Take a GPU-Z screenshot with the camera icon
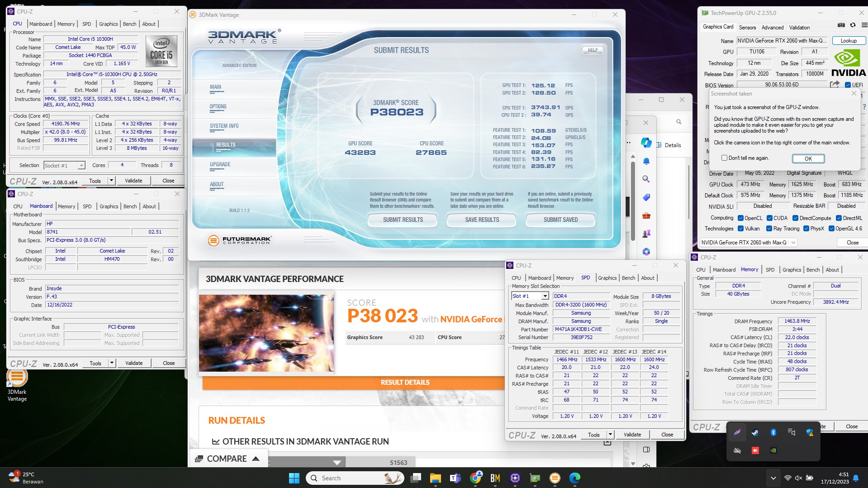The width and height of the screenshot is (868, 488). click(841, 25)
